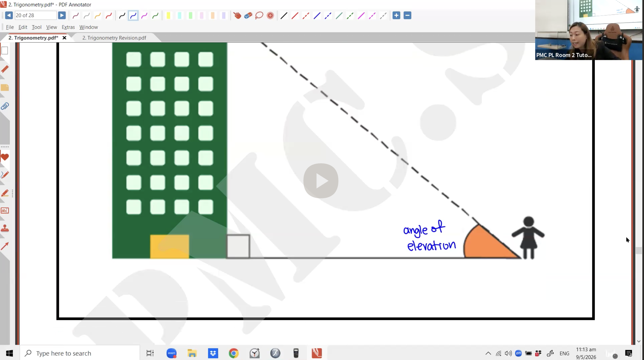Select the '2. Trigonometry.pdf*' tab
This screenshot has width=644, height=360.
click(x=33, y=38)
